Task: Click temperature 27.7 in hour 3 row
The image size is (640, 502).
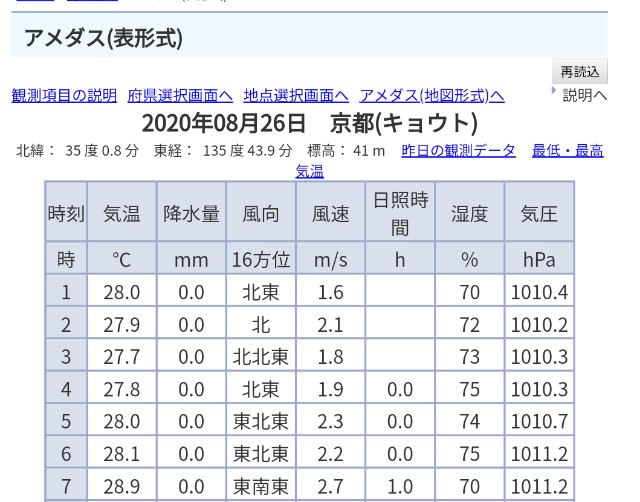Action: (x=122, y=355)
